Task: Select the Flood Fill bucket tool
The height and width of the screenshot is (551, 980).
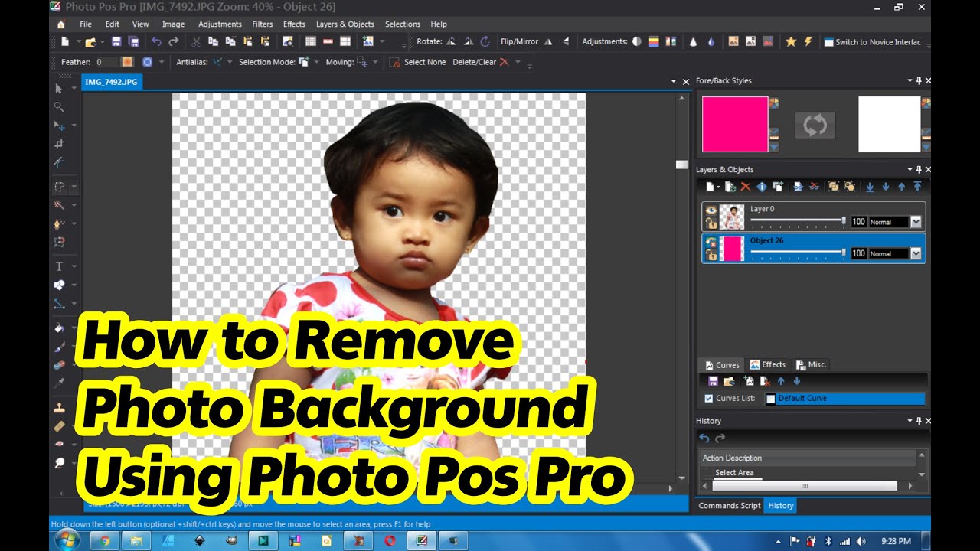Action: pos(59,328)
